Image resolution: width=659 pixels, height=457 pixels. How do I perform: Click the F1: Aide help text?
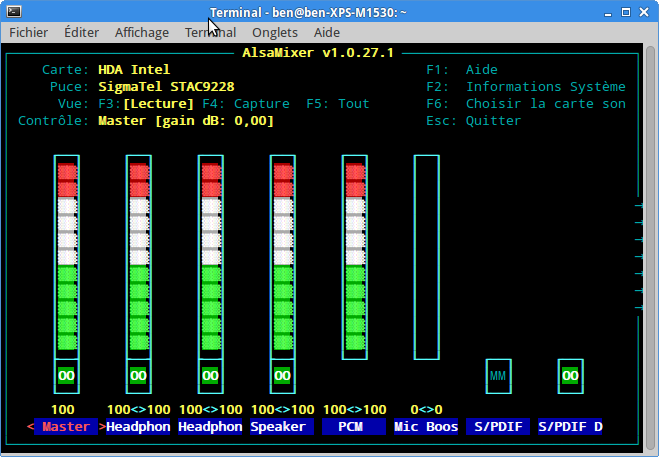tap(462, 69)
